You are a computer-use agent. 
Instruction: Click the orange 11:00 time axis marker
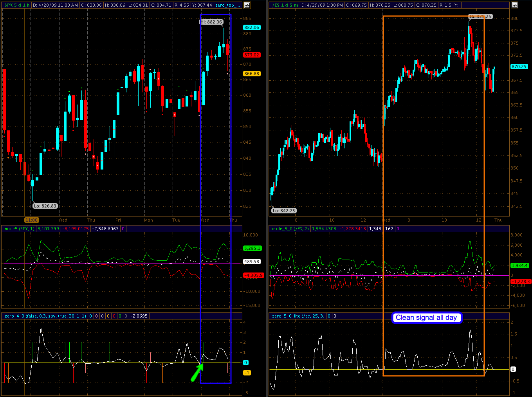tap(31, 220)
